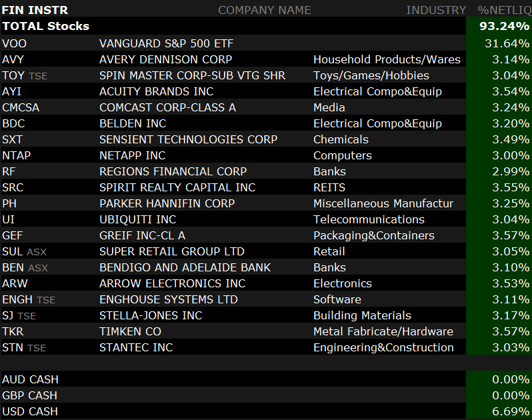Click the REITS industry cell

click(x=329, y=187)
